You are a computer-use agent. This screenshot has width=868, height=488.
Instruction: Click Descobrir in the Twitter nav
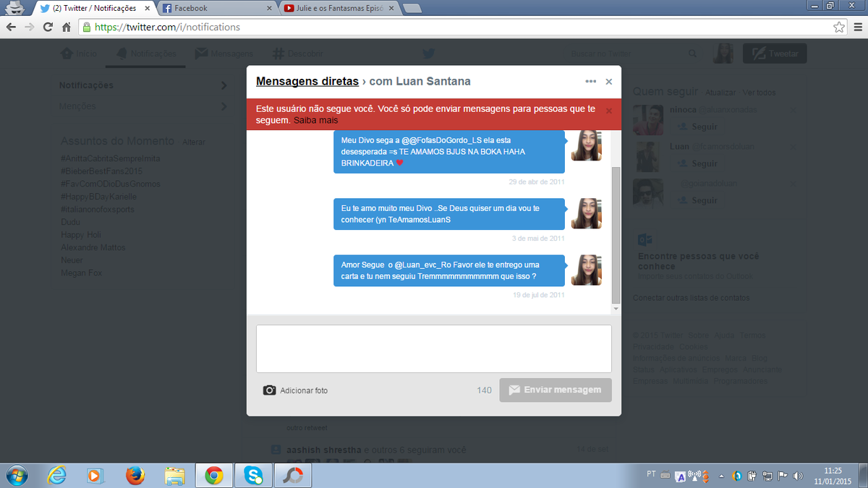coord(298,53)
